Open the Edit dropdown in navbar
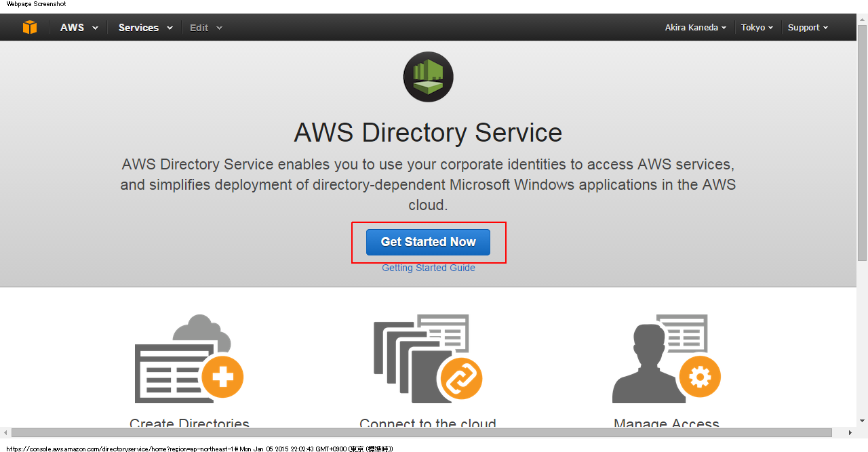Image resolution: width=868 pixels, height=452 pixels. pyautogui.click(x=205, y=28)
